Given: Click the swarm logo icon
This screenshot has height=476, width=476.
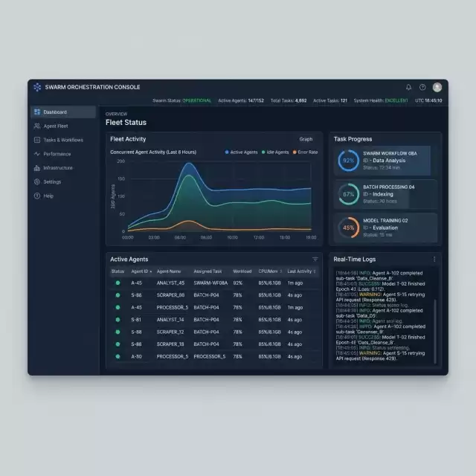Looking at the screenshot, I should pyautogui.click(x=37, y=87).
